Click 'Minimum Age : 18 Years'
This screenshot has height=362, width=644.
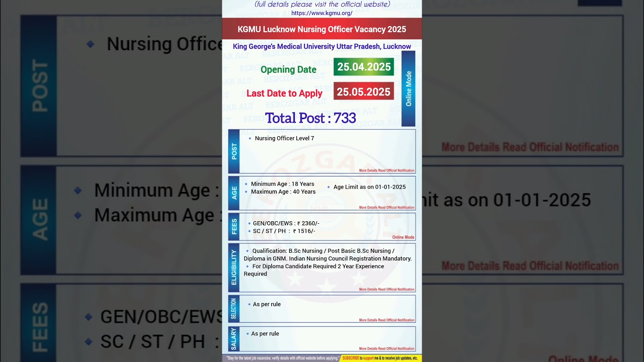(282, 184)
